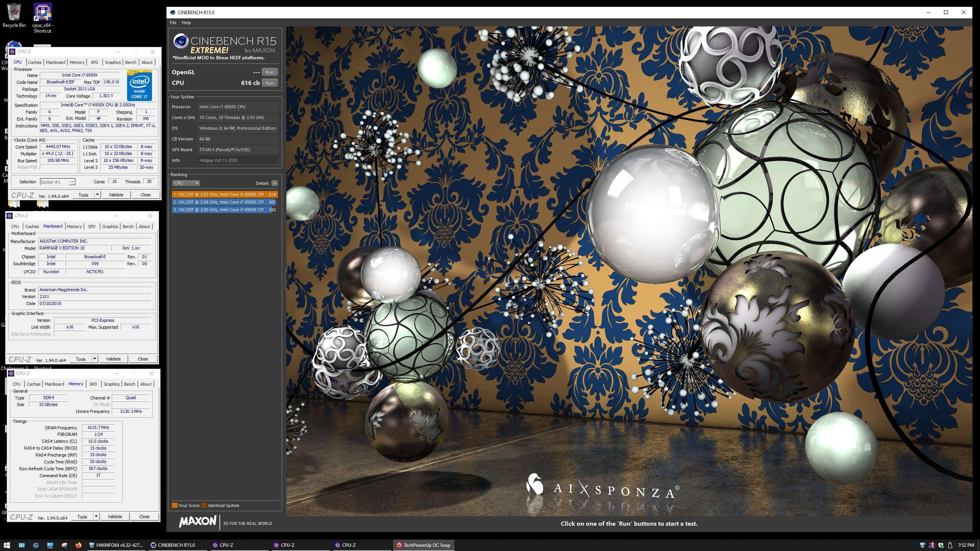Screen dimensions: 980x551
Task: Edit the Info field showing Hillguy Oct 13 2020
Action: (x=237, y=160)
